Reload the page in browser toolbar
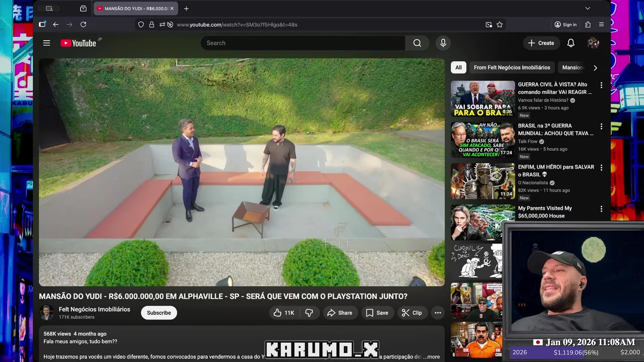 pos(83,25)
